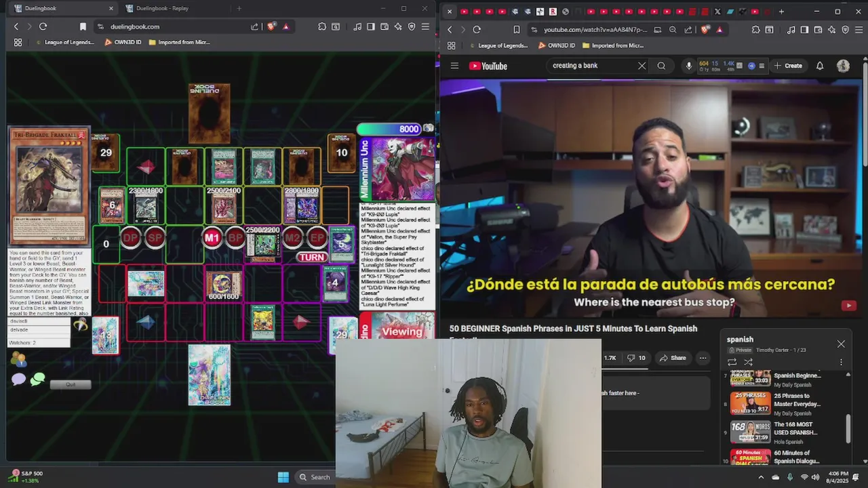This screenshot has height=488, width=868.
Task: Open zoom magnifier in YouTube address bar
Action: coord(673,30)
